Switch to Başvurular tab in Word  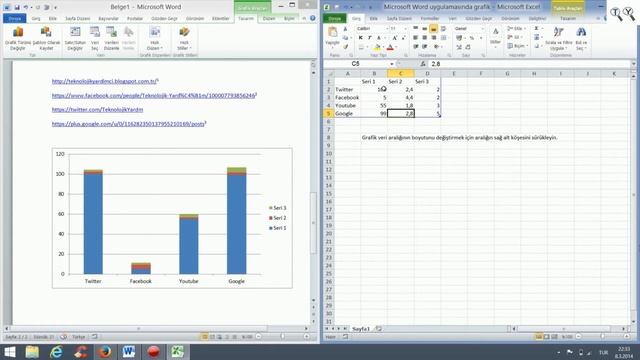click(x=108, y=19)
